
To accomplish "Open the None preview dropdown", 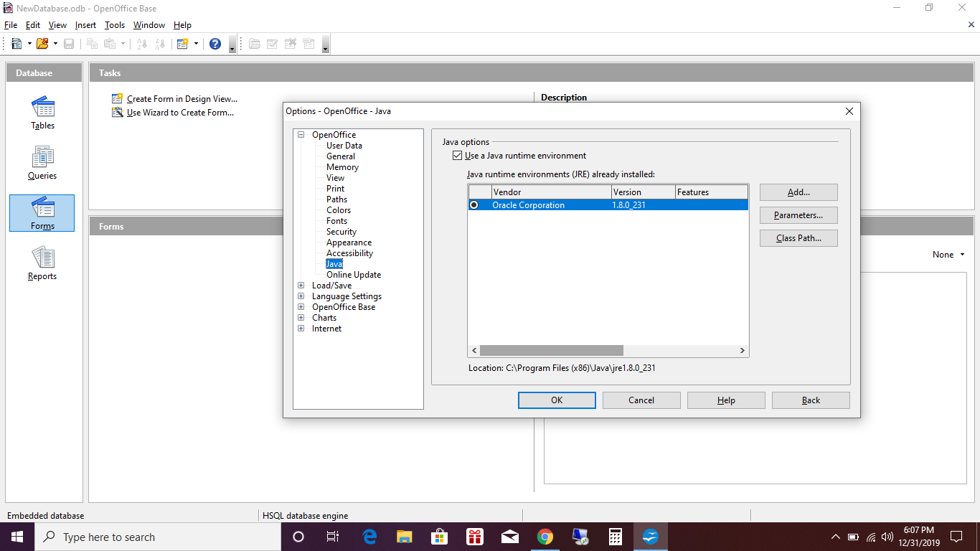I will pyautogui.click(x=948, y=255).
